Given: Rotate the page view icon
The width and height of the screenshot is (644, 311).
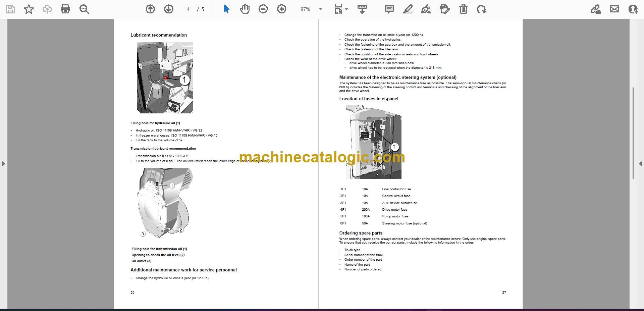Looking at the screenshot, I should [x=482, y=9].
